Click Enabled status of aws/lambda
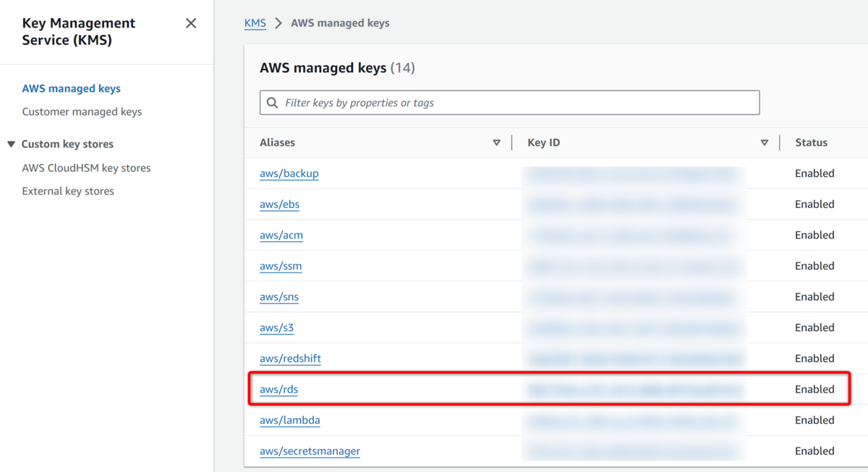This screenshot has width=868, height=472. click(814, 420)
